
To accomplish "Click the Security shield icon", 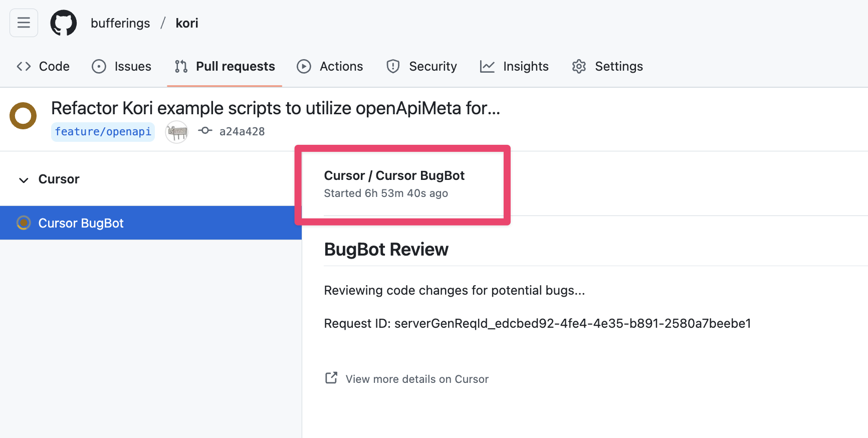I will pos(393,66).
